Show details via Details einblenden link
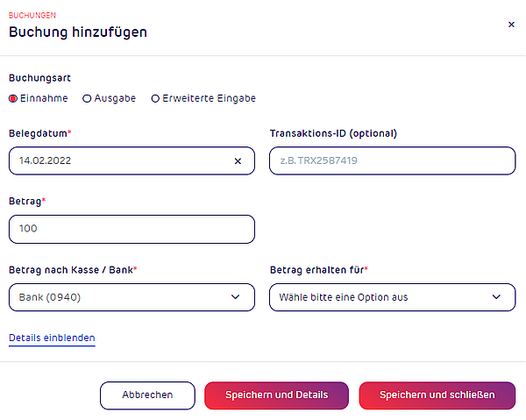The image size is (526, 420). point(52,338)
